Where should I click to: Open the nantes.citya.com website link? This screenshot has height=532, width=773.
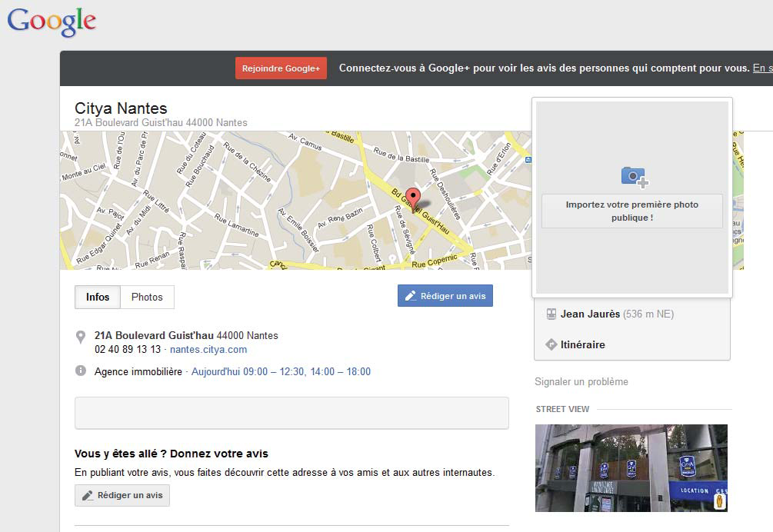click(x=208, y=349)
